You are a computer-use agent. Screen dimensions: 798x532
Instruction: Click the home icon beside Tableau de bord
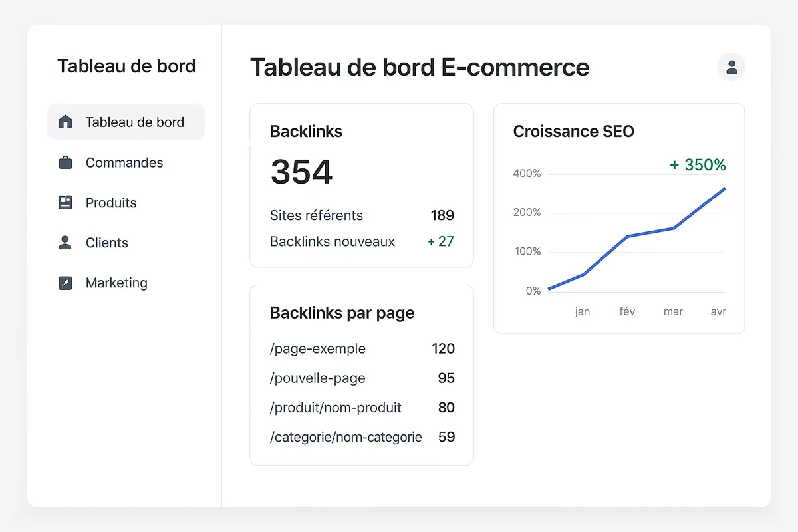coord(65,122)
